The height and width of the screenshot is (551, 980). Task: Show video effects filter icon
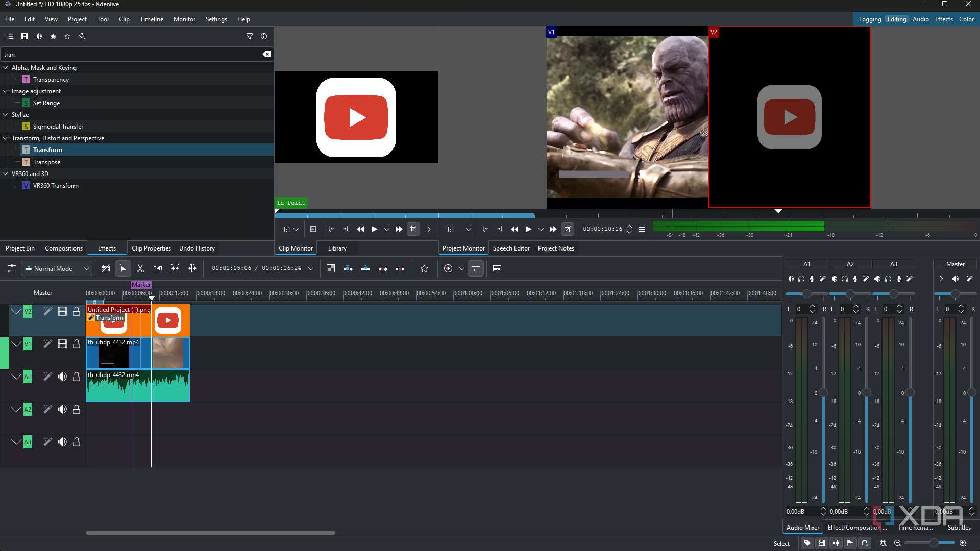point(24,36)
